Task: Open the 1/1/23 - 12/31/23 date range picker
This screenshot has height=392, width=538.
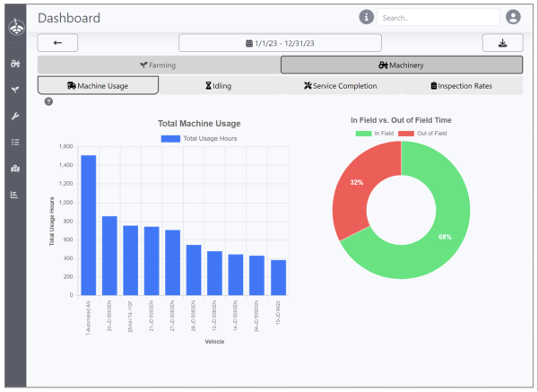Action: 280,43
